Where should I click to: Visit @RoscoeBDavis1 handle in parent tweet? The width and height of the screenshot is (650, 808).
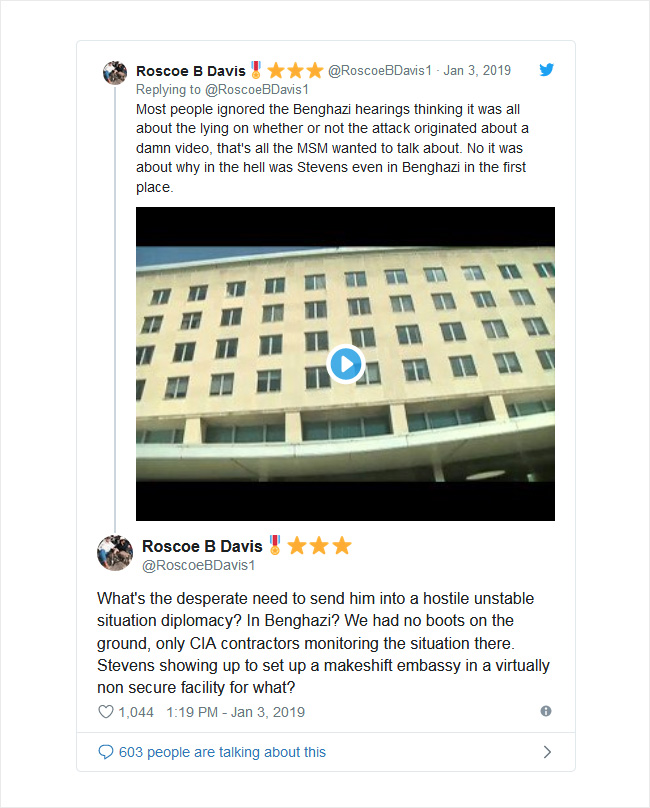tap(380, 71)
